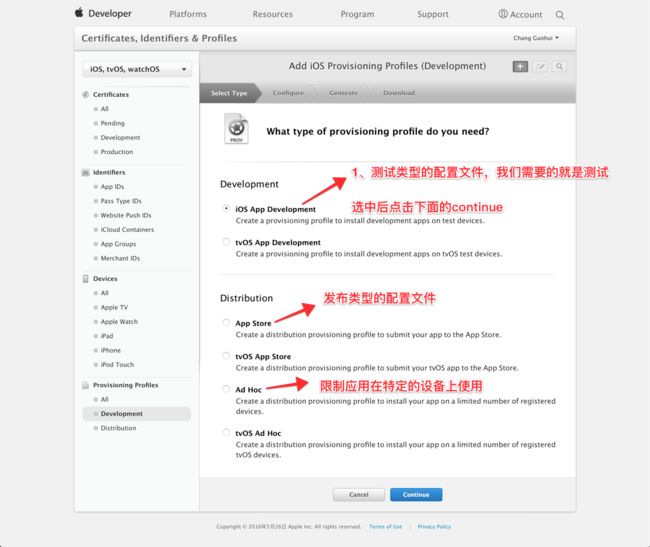Open the Chang Guohui account dropdown
650x547 pixels.
point(536,38)
